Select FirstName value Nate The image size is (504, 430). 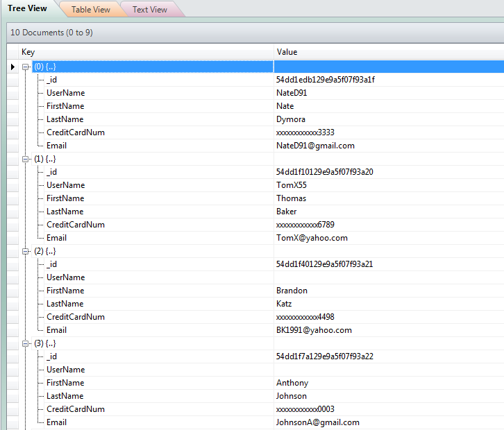(285, 106)
